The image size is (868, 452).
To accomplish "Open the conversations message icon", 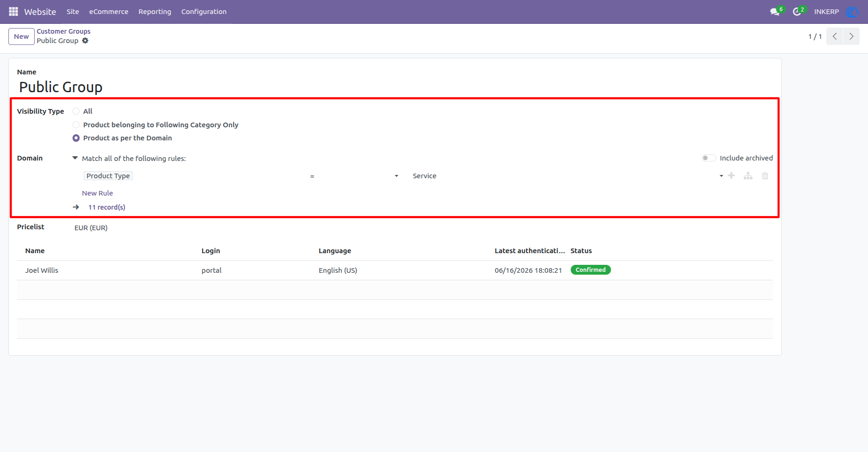I will click(x=775, y=12).
